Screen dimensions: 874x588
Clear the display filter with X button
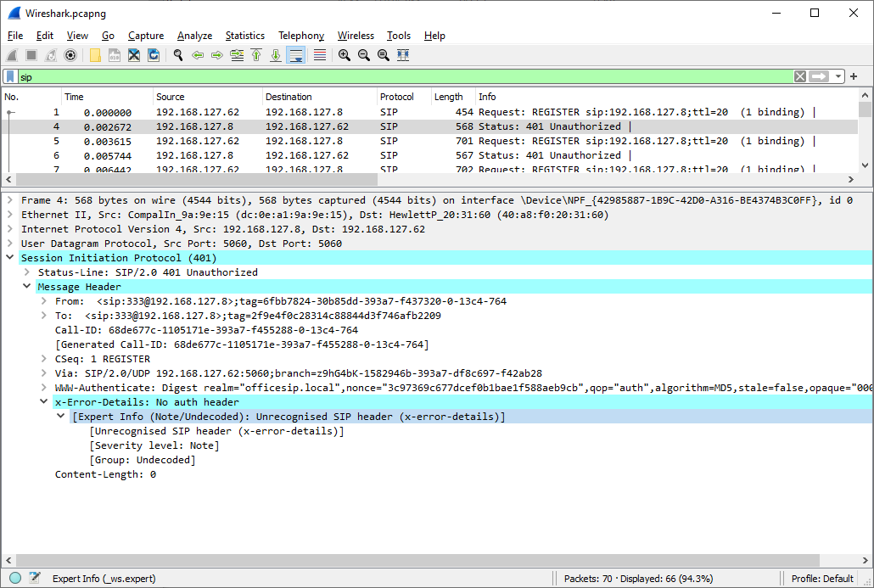(x=799, y=76)
